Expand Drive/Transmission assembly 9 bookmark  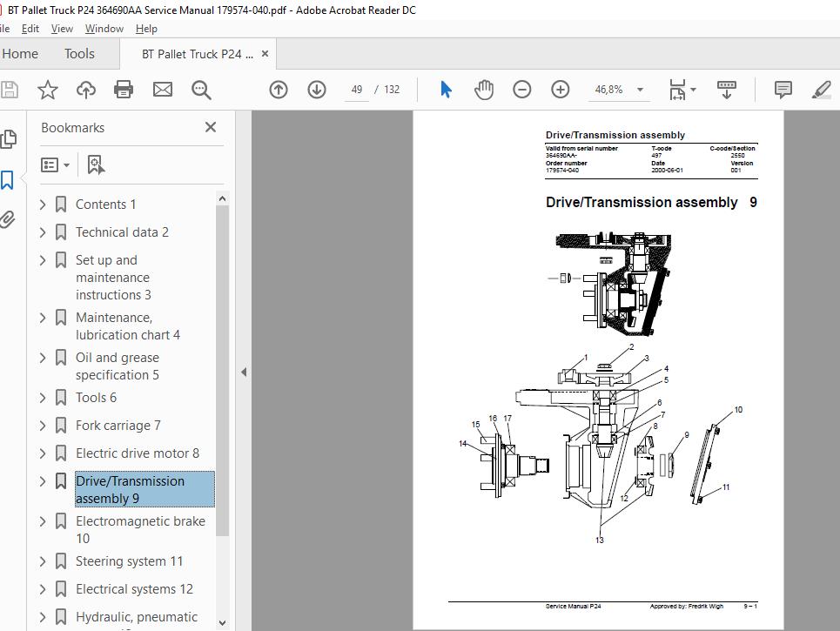click(43, 481)
